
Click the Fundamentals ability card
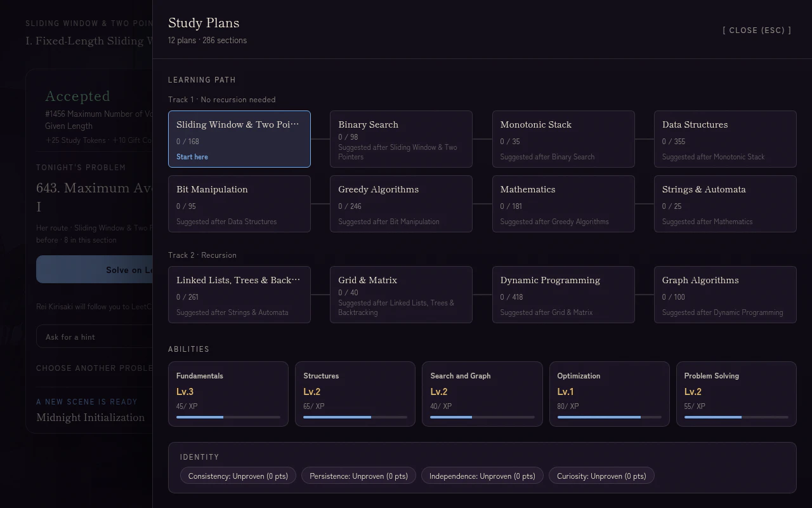(x=228, y=394)
